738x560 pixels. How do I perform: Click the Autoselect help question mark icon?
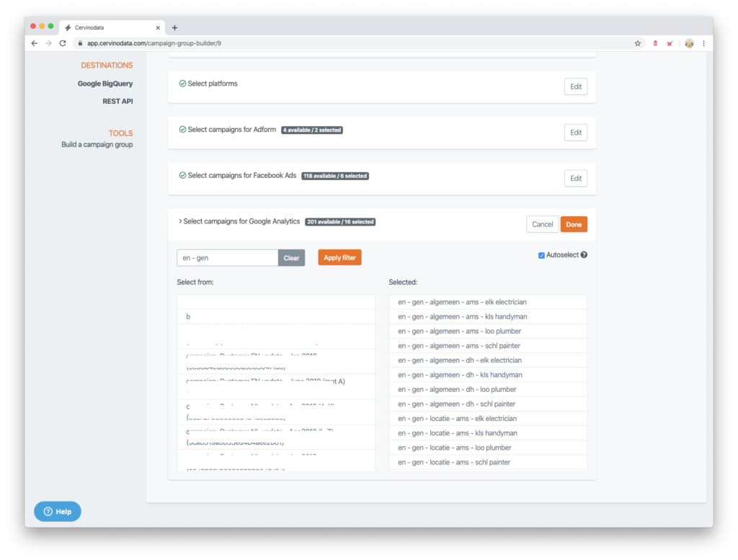tap(584, 254)
